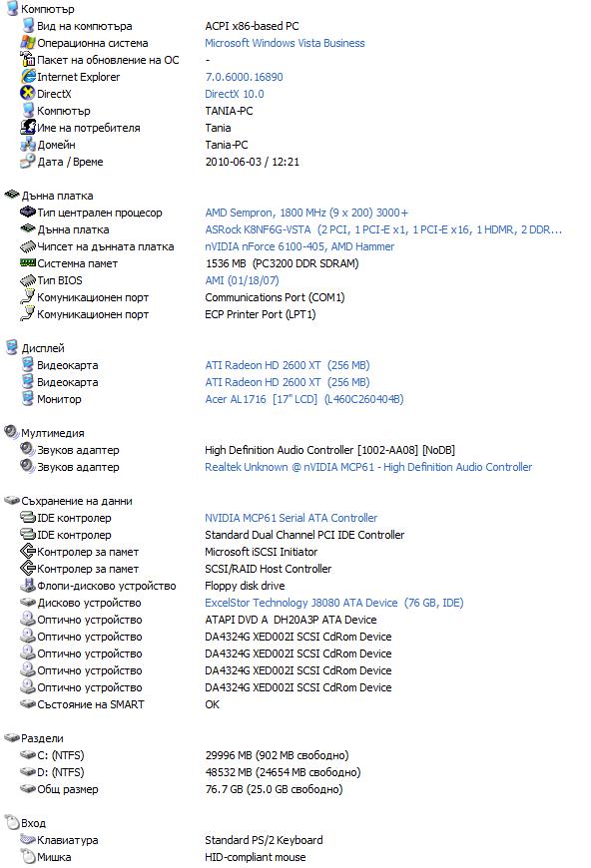The width and height of the screenshot is (591, 868).
Task: Click the Windows flag icon beside Операционна система
Action: pyautogui.click(x=28, y=42)
